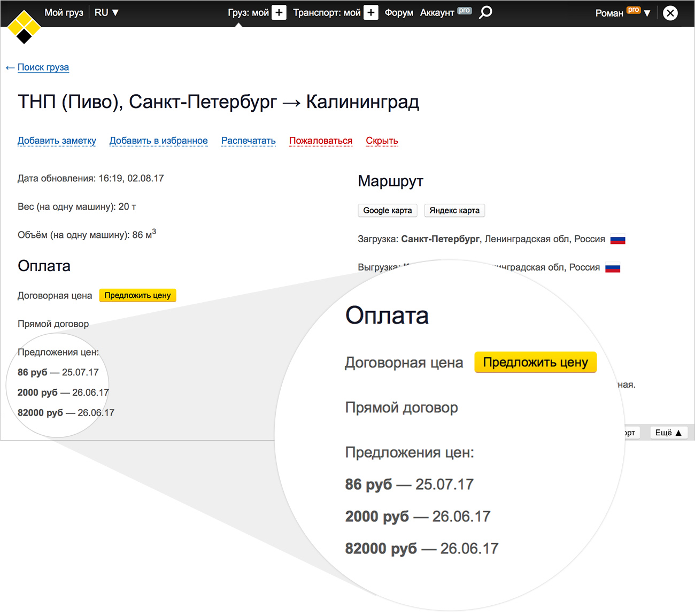The height and width of the screenshot is (616, 695).
Task: Expand the Ещё menu at bottom right
Action: pyautogui.click(x=668, y=433)
